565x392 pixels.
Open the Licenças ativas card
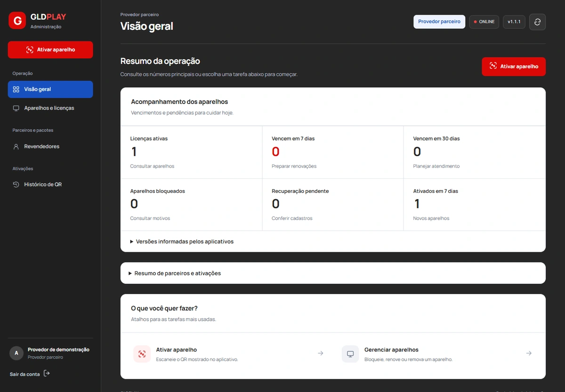(x=191, y=152)
